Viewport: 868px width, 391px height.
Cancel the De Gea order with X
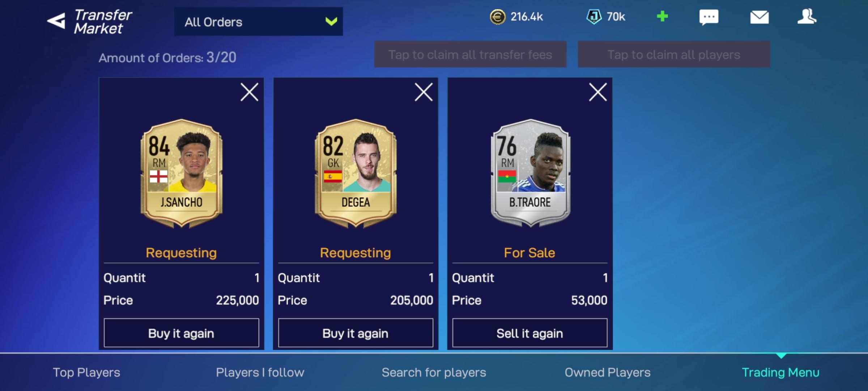424,92
